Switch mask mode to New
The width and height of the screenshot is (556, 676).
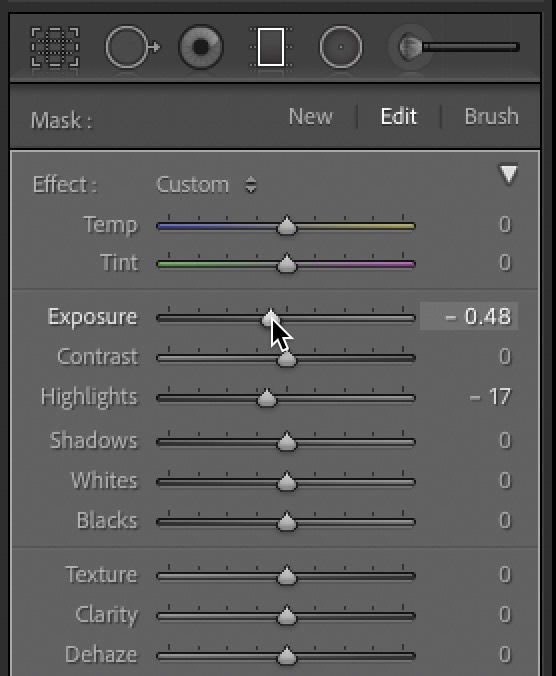coord(311,116)
